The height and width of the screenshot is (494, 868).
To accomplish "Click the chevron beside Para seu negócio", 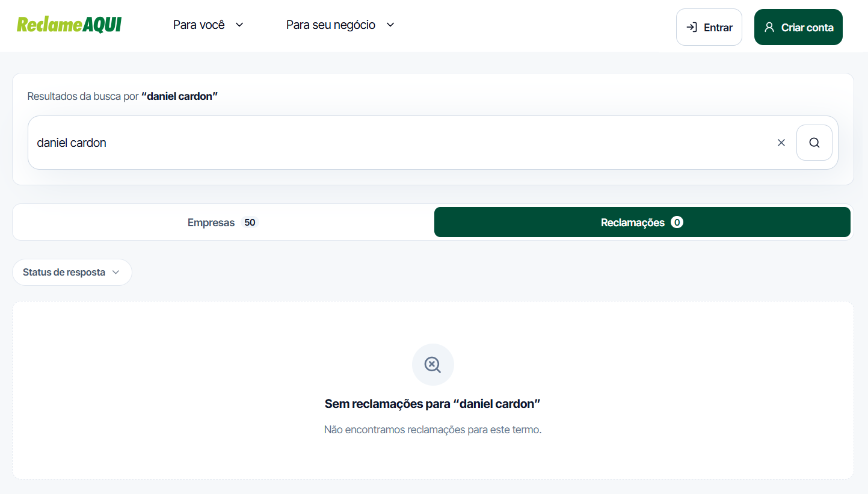I will [x=390, y=25].
